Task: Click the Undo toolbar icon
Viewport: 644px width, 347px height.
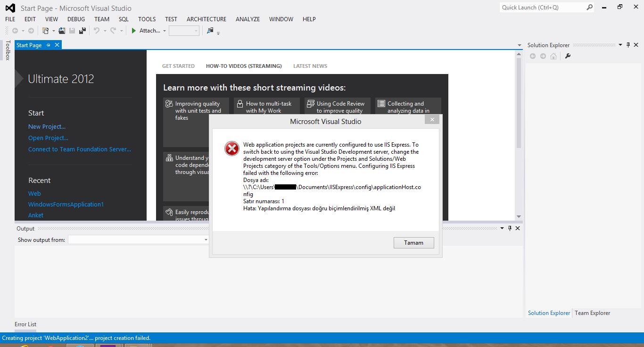Action: (97, 31)
